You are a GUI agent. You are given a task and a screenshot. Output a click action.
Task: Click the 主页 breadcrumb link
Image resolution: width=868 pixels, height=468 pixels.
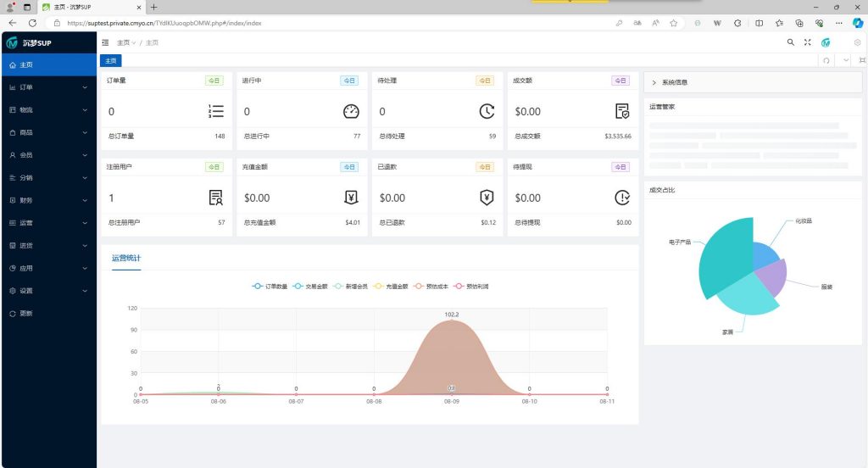(x=125, y=42)
